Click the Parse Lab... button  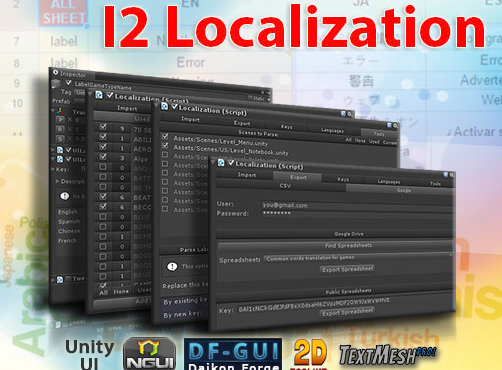coord(185,250)
